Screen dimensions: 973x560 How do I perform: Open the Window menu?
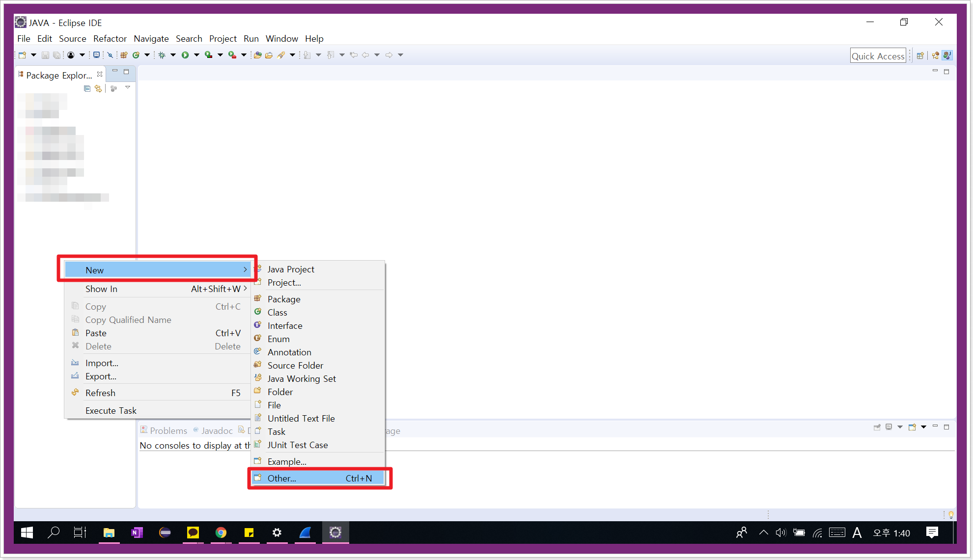[282, 39]
